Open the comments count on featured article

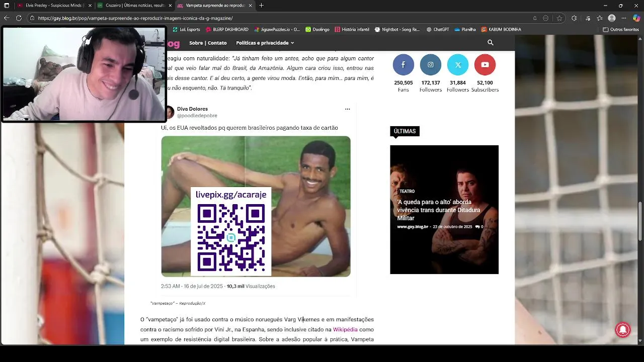pos(479,227)
